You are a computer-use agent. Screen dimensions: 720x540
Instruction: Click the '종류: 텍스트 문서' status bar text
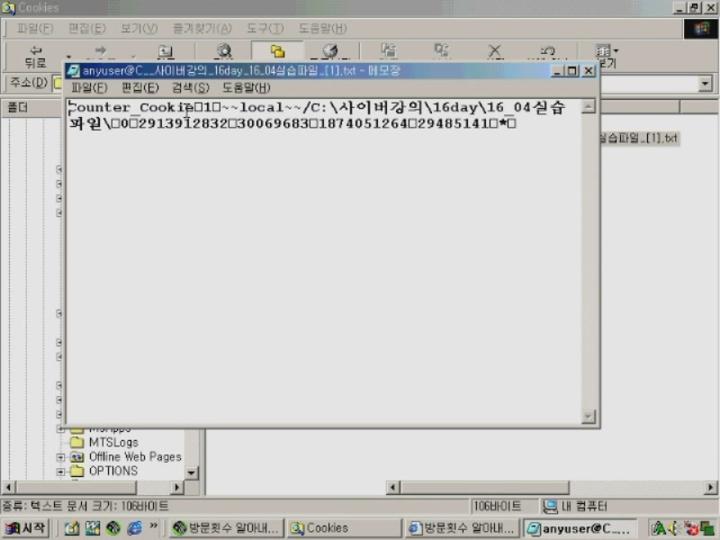pyautogui.click(x=86, y=506)
